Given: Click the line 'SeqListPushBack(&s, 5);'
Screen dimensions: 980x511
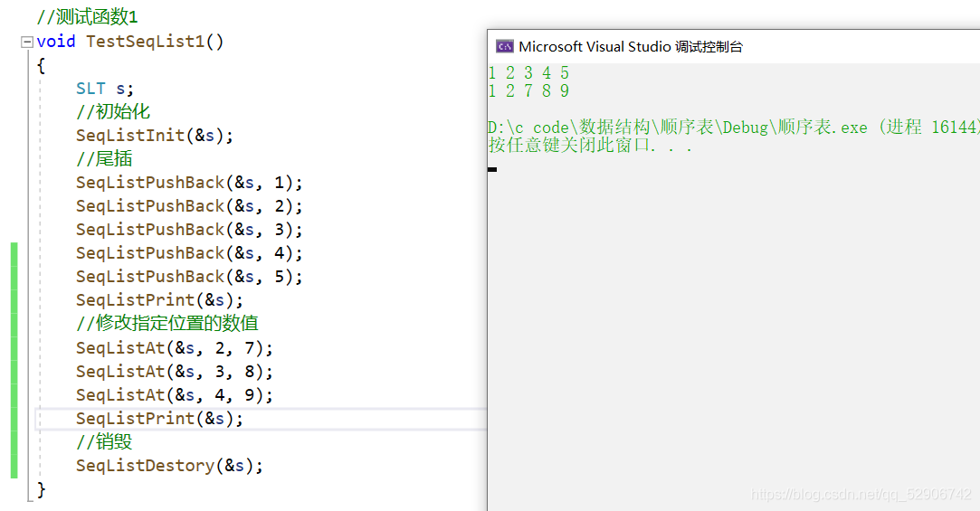Looking at the screenshot, I should click(x=189, y=276).
